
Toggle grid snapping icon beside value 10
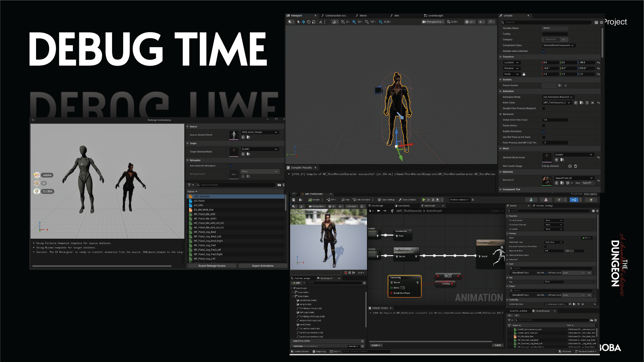coord(354,22)
